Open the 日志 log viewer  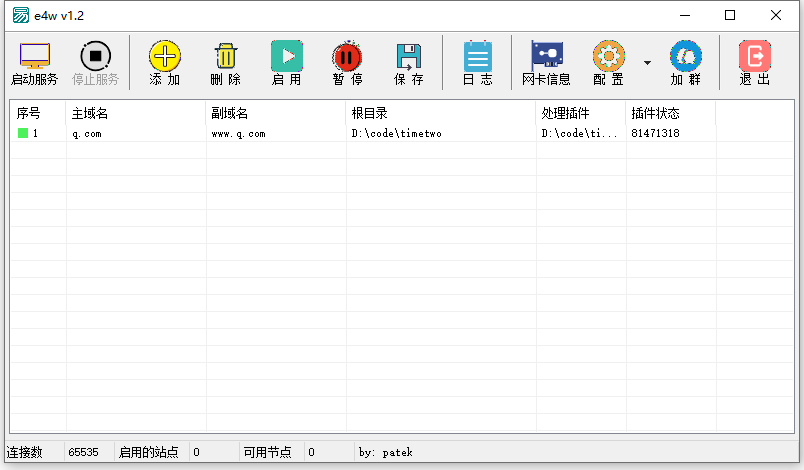click(477, 63)
